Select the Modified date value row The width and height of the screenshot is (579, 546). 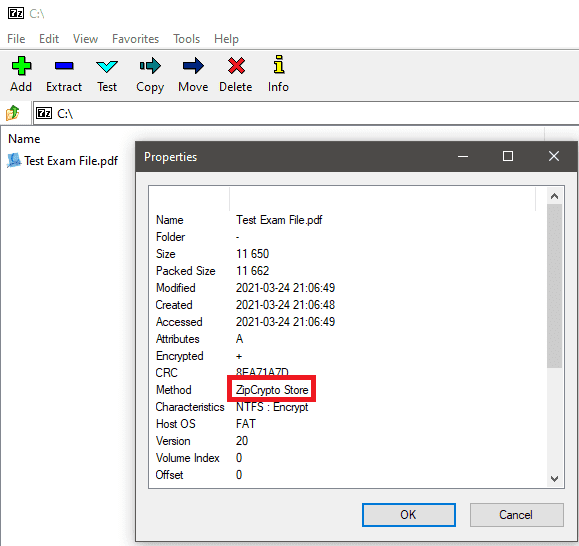click(285, 288)
